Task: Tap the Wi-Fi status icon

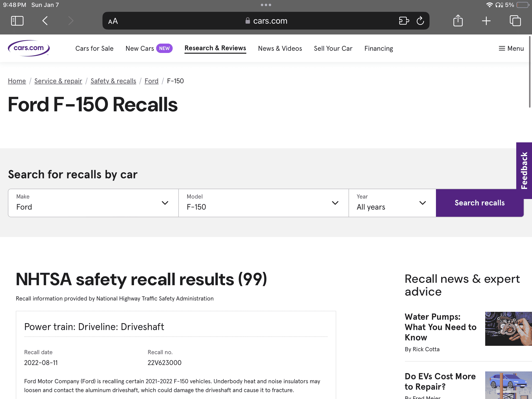Action: (489, 5)
